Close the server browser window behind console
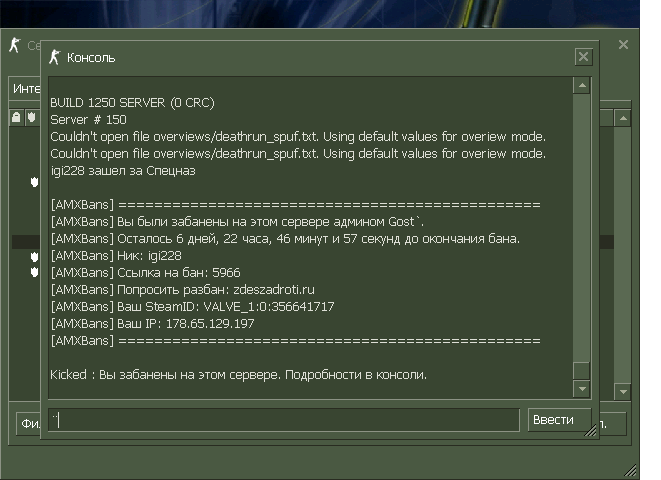The width and height of the screenshot is (661, 480). (x=623, y=45)
